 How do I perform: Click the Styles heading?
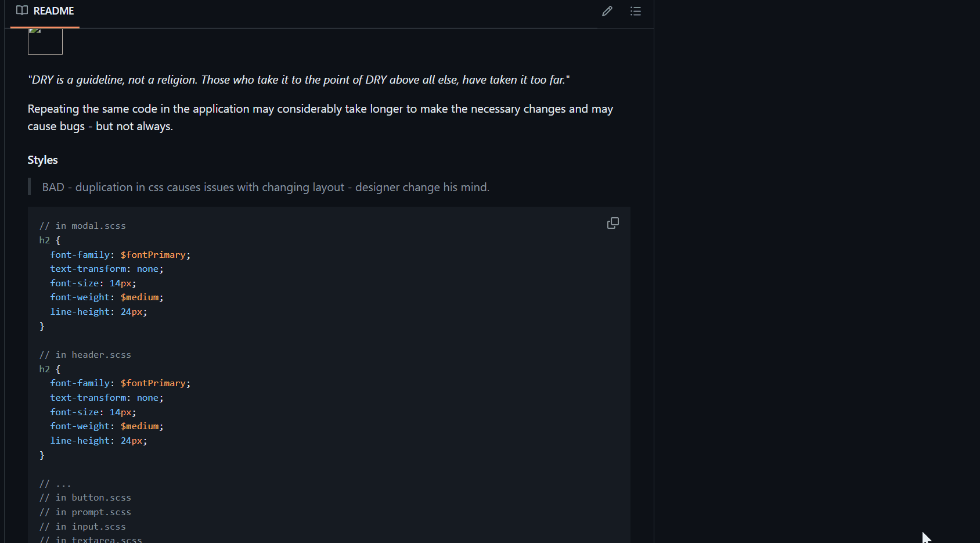(x=43, y=160)
